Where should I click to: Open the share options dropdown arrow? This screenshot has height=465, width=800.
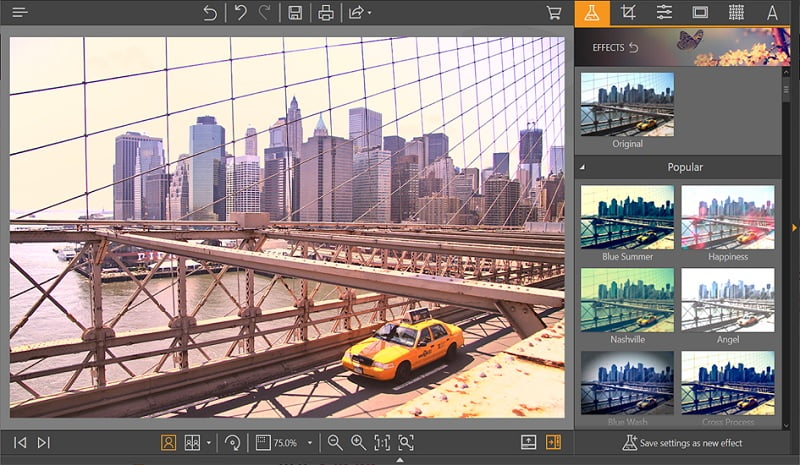point(369,13)
